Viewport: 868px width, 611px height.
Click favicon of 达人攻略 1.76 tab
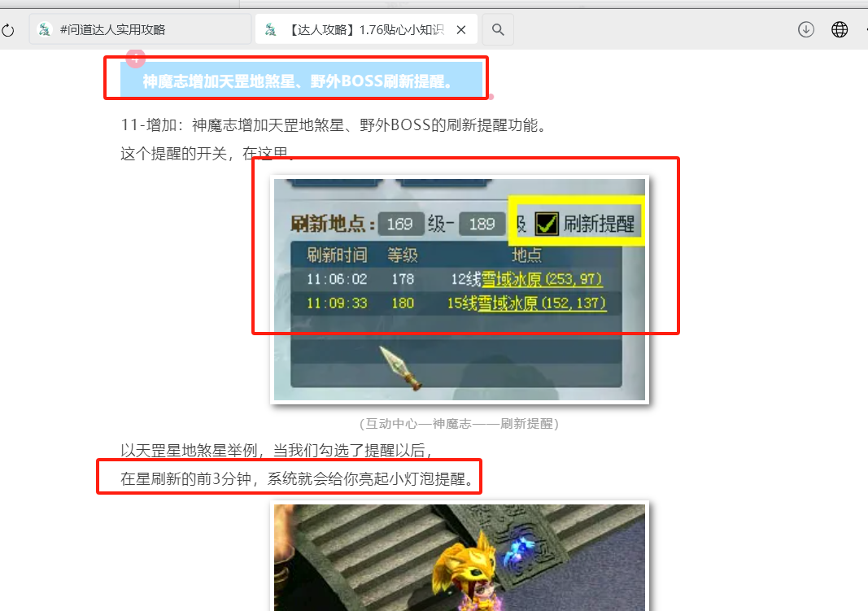(x=271, y=30)
